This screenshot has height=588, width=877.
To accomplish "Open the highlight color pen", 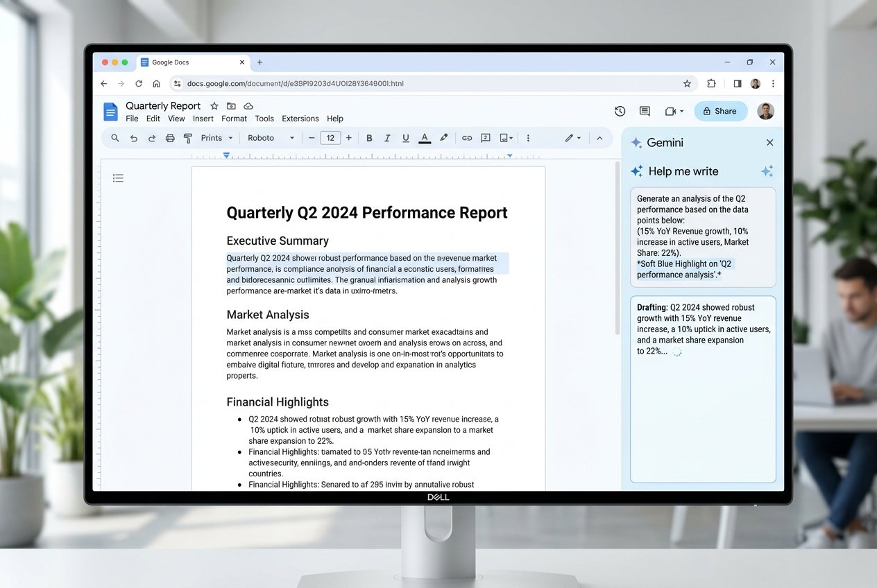I will (x=444, y=138).
